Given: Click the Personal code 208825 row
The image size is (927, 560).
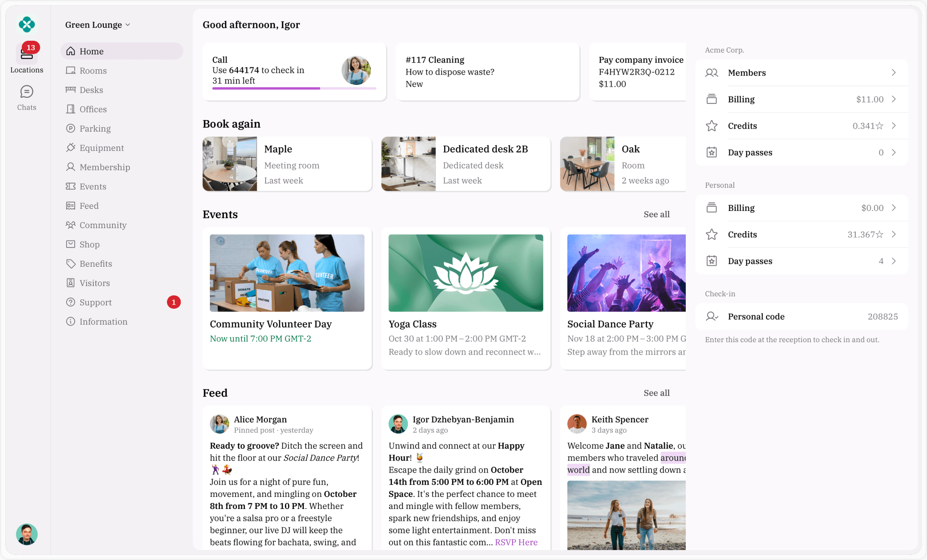Looking at the screenshot, I should click(801, 316).
